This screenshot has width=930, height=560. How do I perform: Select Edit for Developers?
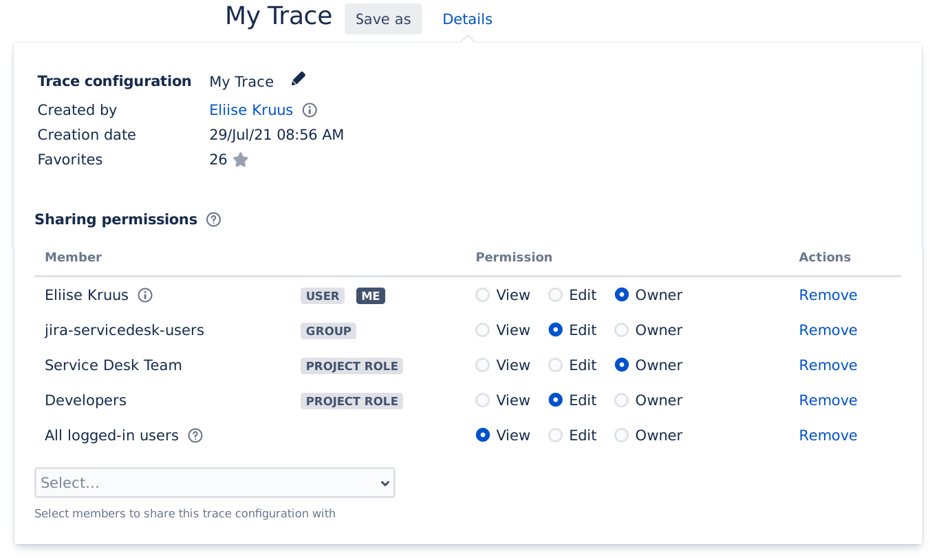pyautogui.click(x=556, y=400)
